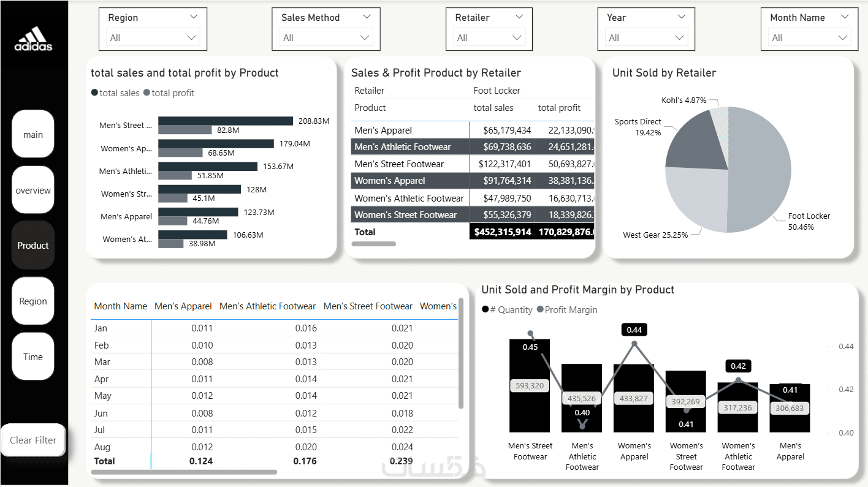
Task: Toggle the chevron beside the Retailer slicer title
Action: [x=519, y=17]
